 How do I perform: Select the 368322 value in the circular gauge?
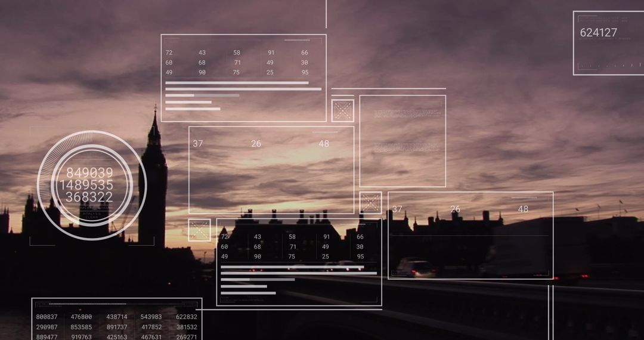tap(89, 197)
